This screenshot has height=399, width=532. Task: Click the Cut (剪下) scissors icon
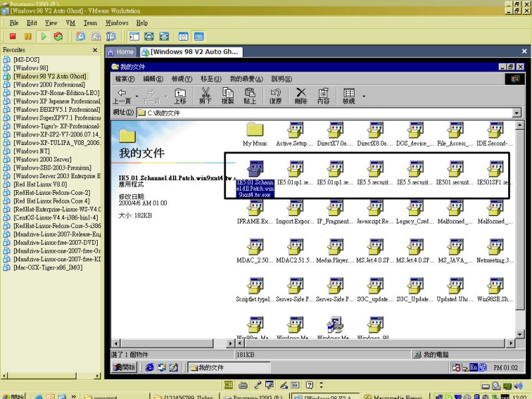click(205, 96)
